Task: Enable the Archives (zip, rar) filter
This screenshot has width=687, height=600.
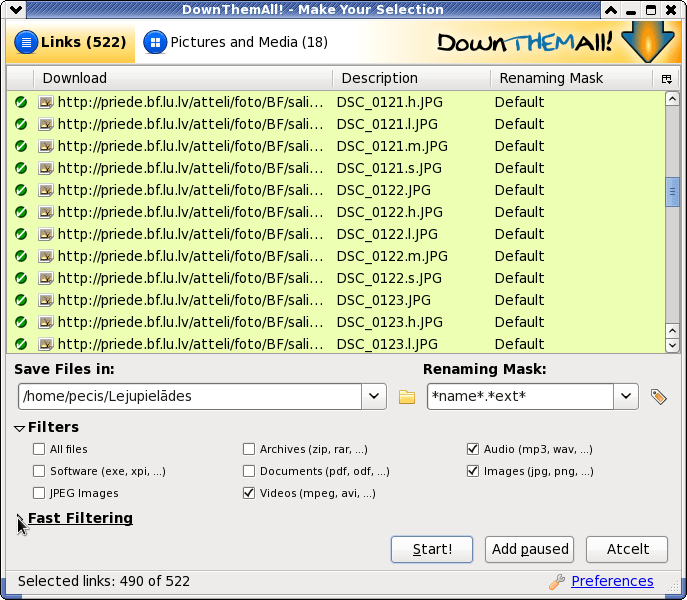Action: 249,449
